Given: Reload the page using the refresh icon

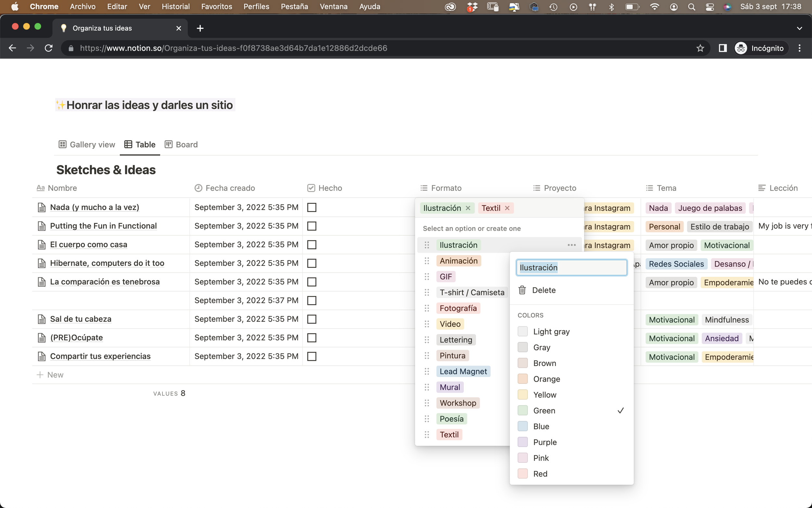Looking at the screenshot, I should click(x=49, y=48).
